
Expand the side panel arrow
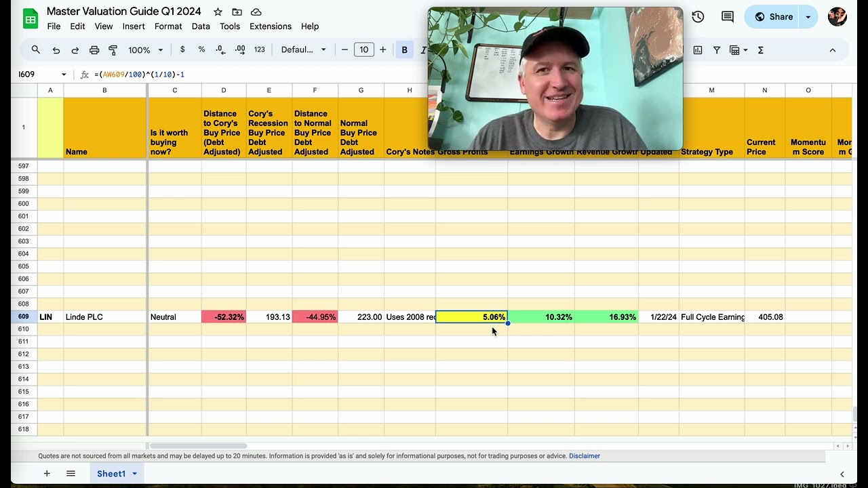842,474
